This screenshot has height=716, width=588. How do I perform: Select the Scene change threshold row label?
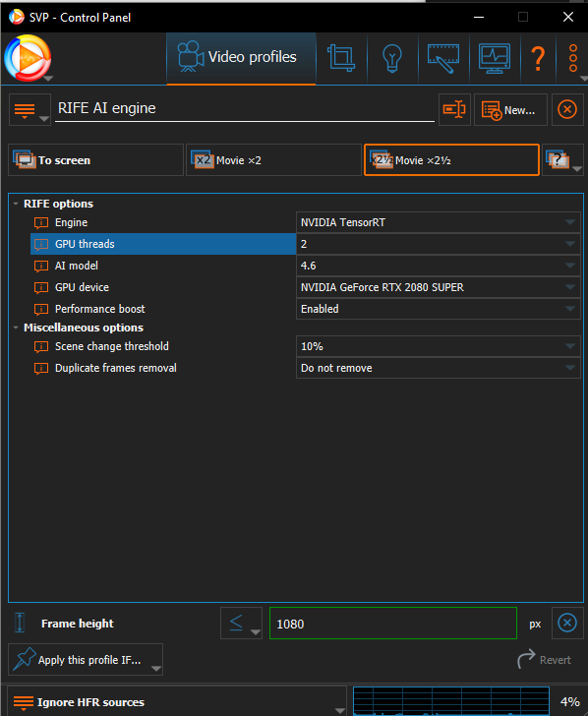(112, 346)
